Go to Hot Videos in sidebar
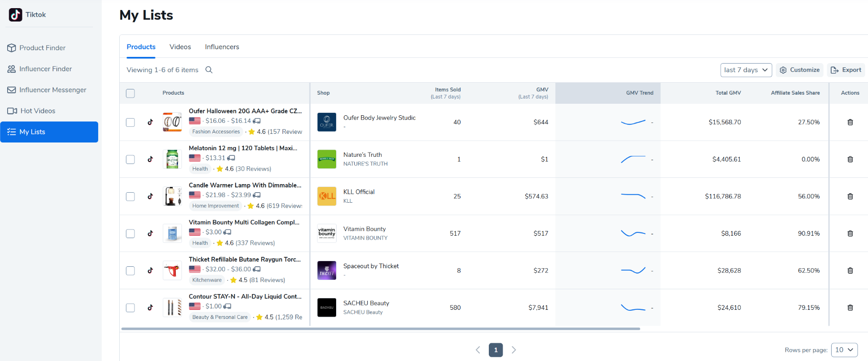 pyautogui.click(x=37, y=111)
